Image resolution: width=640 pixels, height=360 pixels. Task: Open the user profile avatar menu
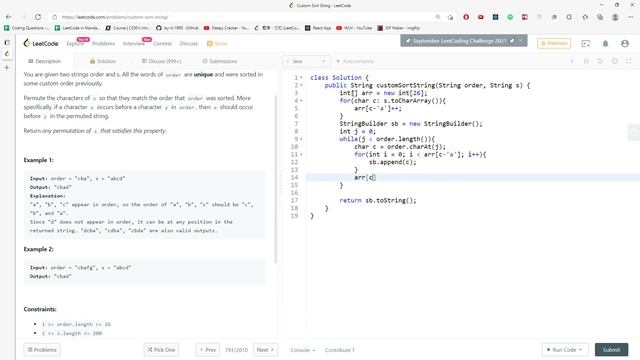pyautogui.click(x=624, y=43)
